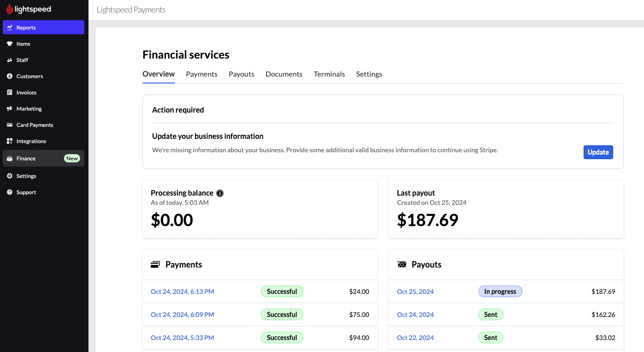
Task: Open the financial services Settings tab
Action: [369, 74]
